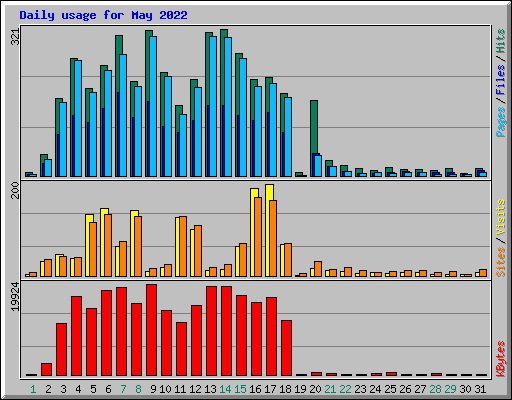Click day 27 on the x-axis
This screenshot has width=512, height=400.
point(420,389)
